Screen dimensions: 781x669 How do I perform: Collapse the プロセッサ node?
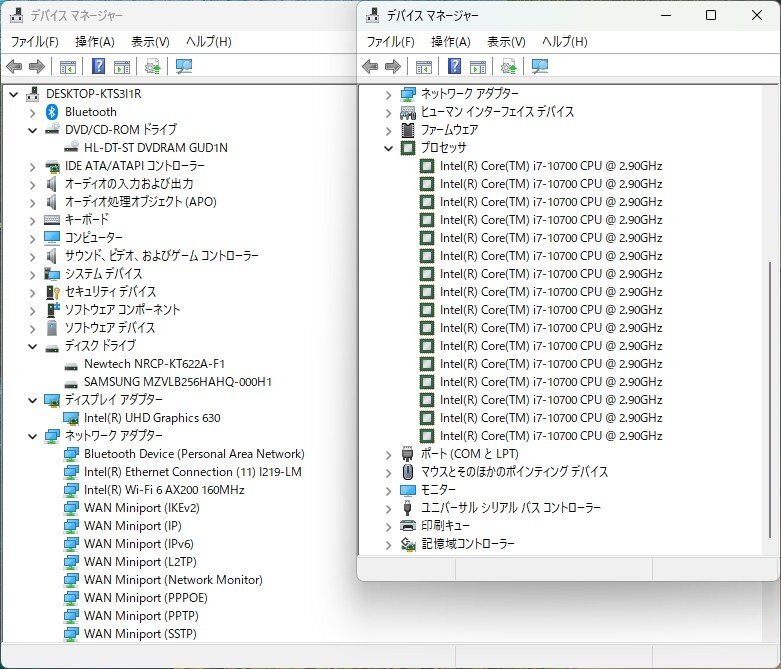click(x=389, y=148)
